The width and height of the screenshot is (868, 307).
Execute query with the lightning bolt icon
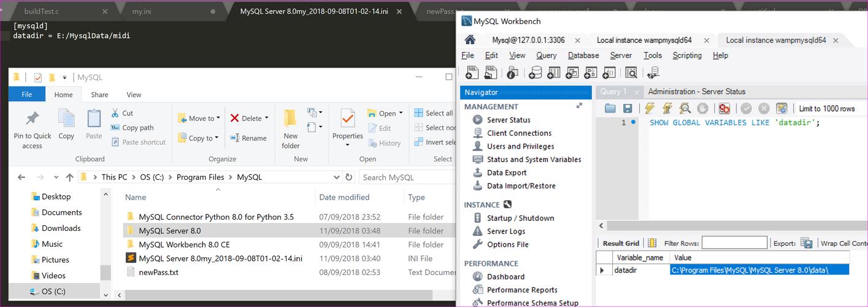click(x=649, y=109)
